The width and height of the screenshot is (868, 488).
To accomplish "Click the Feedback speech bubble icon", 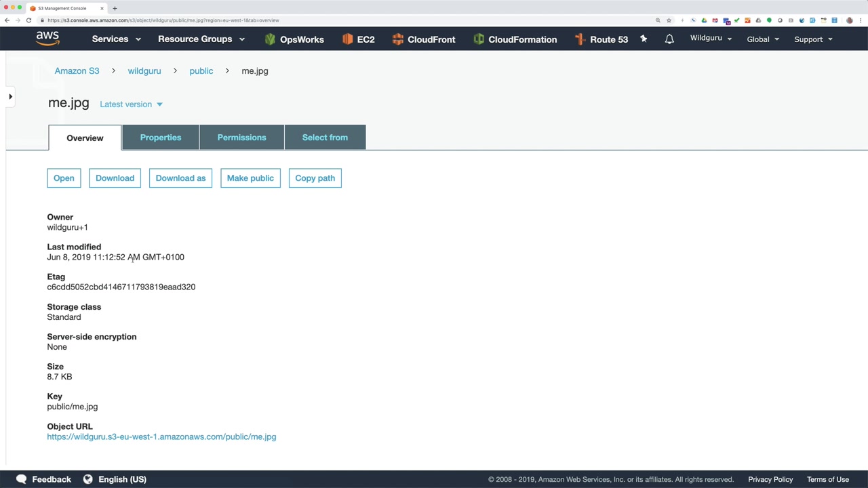I will [22, 479].
